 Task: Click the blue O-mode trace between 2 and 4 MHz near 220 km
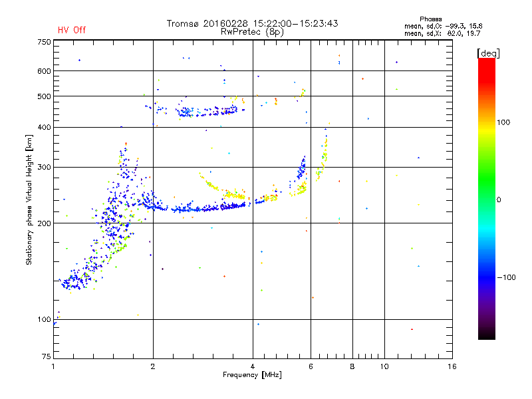pyautogui.click(x=203, y=208)
